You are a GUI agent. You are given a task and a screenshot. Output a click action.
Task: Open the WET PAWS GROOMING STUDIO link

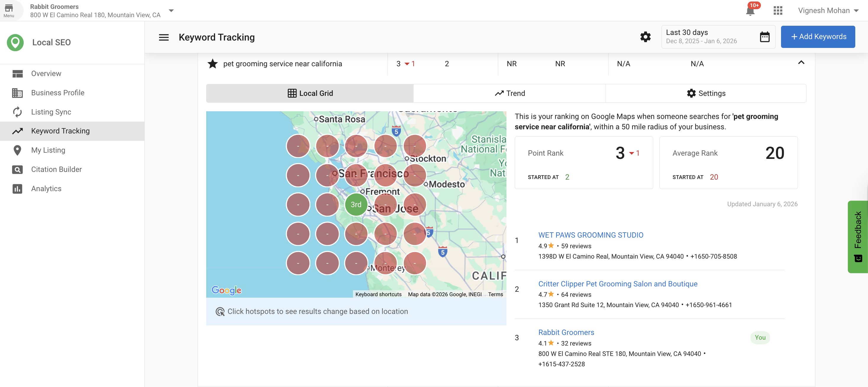(x=591, y=235)
